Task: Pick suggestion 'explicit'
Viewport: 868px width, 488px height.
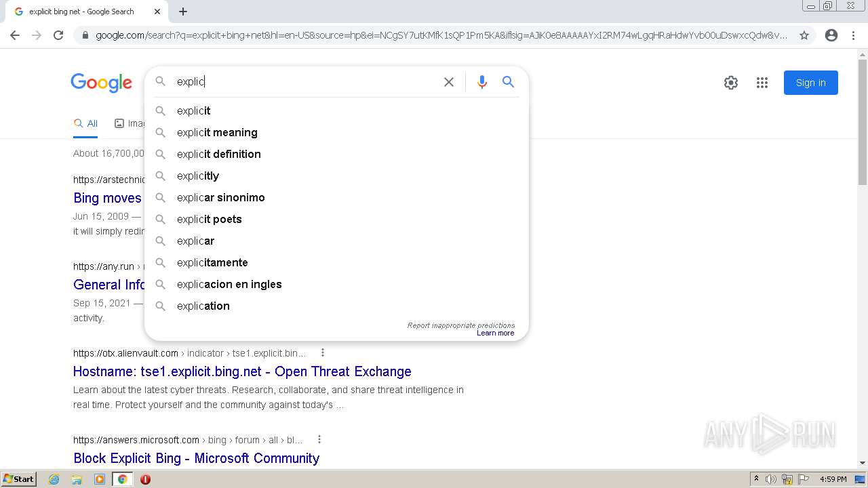Action: pos(336,110)
